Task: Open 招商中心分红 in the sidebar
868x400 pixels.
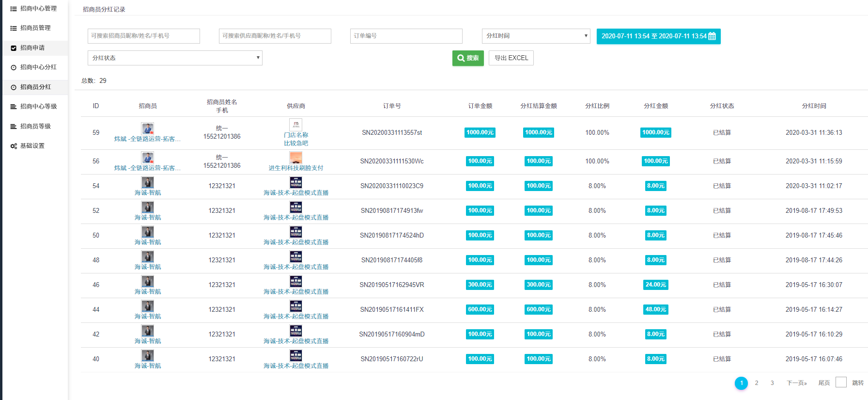Action: coord(38,67)
